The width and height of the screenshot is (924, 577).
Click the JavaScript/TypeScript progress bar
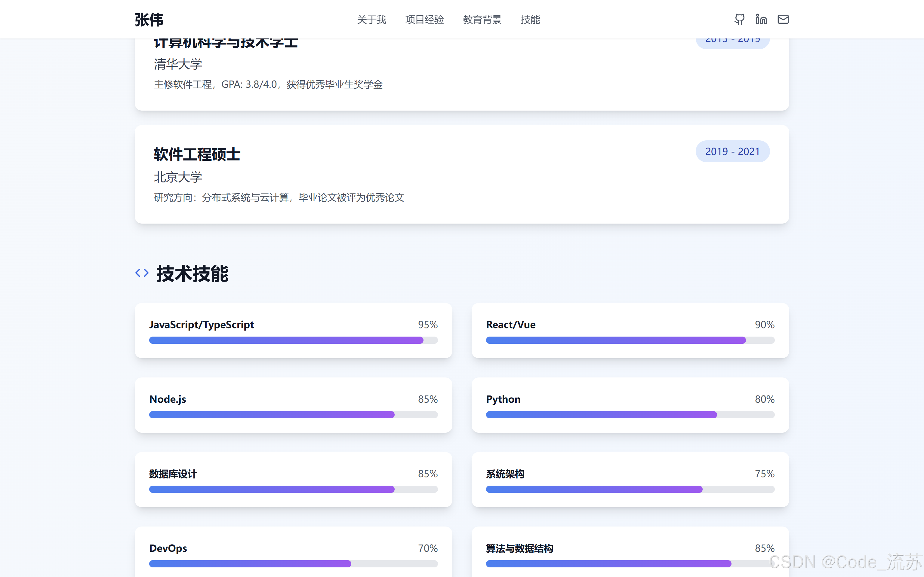coord(293,340)
